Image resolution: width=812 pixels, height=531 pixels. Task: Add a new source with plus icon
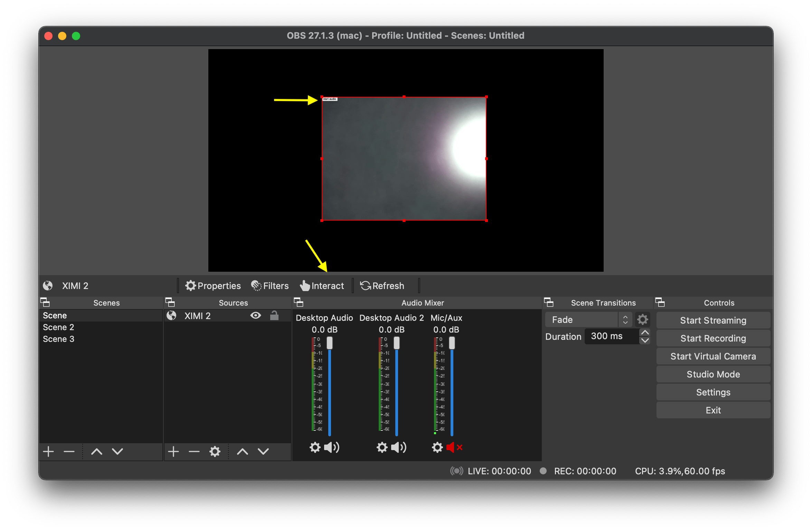pyautogui.click(x=173, y=451)
